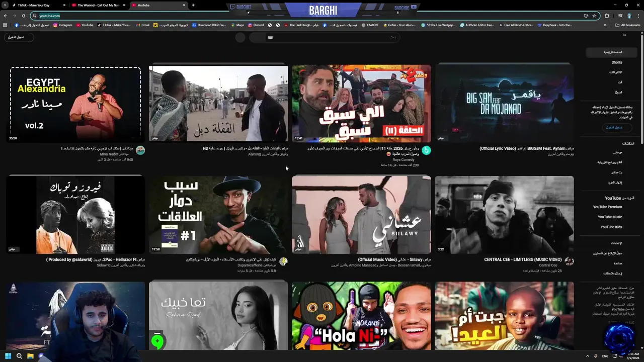Image resolution: width=644 pixels, height=362 pixels.
Task: Open the media controls toolbar icon
Action: 619,16
